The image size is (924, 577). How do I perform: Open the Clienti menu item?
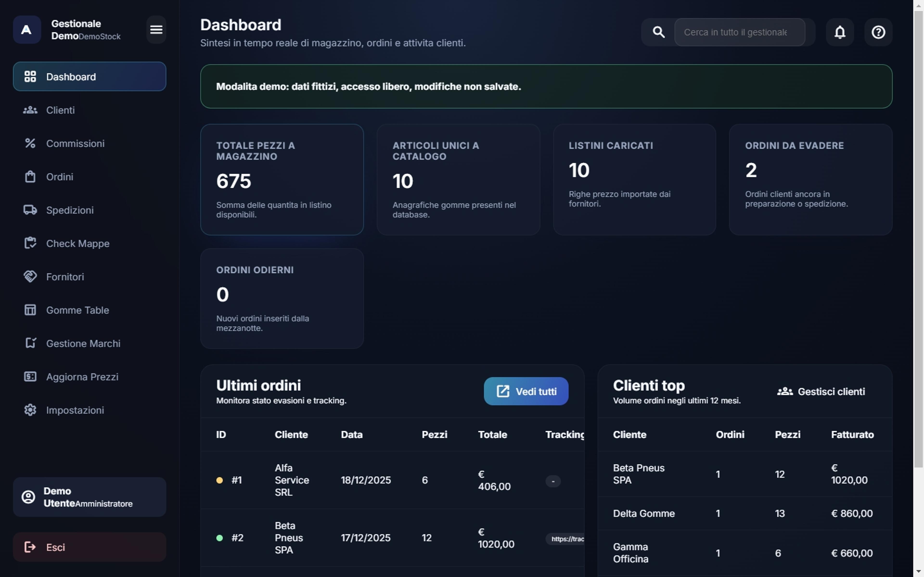tap(90, 110)
